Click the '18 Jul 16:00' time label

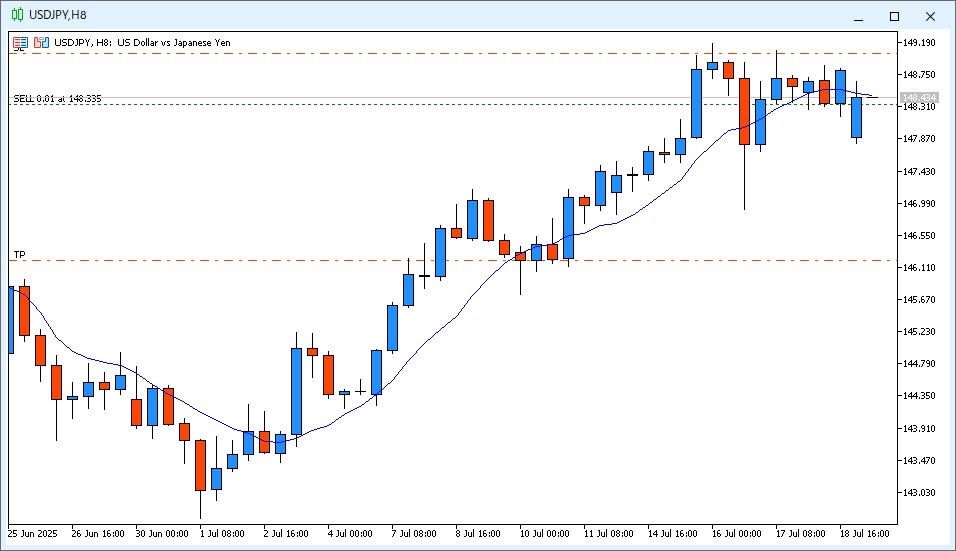pyautogui.click(x=865, y=533)
